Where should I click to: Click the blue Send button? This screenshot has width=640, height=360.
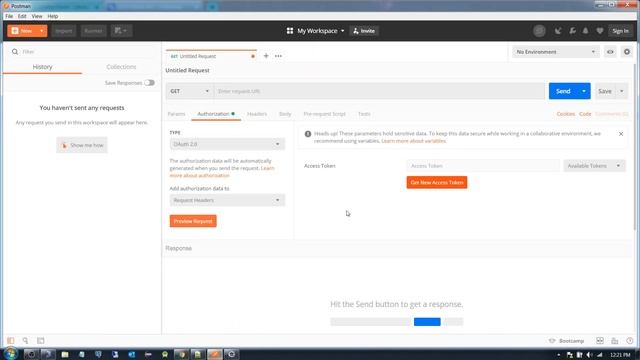tap(563, 91)
